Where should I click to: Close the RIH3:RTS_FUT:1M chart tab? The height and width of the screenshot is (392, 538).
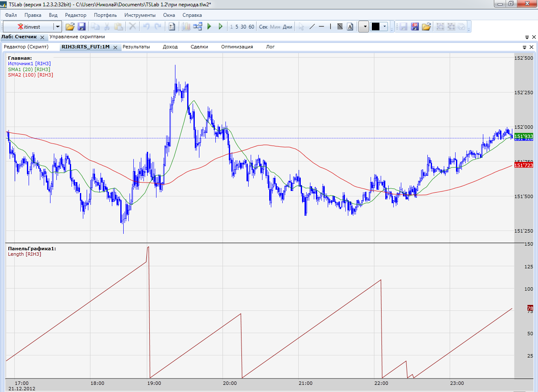point(114,47)
